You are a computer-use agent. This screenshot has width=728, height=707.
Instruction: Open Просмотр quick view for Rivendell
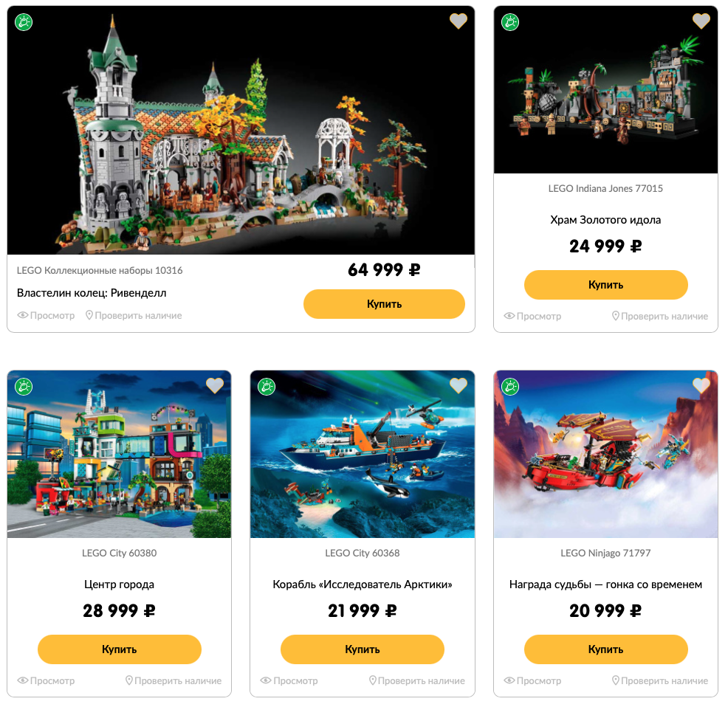point(46,315)
